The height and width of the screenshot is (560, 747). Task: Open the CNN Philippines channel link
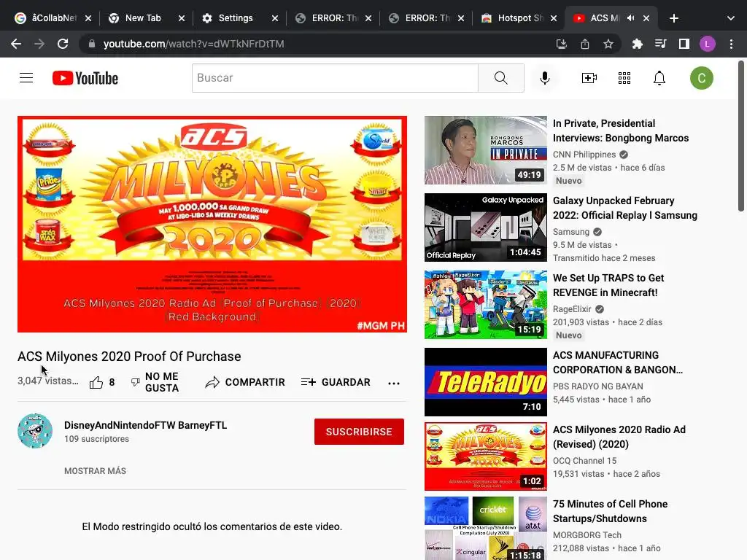(584, 155)
